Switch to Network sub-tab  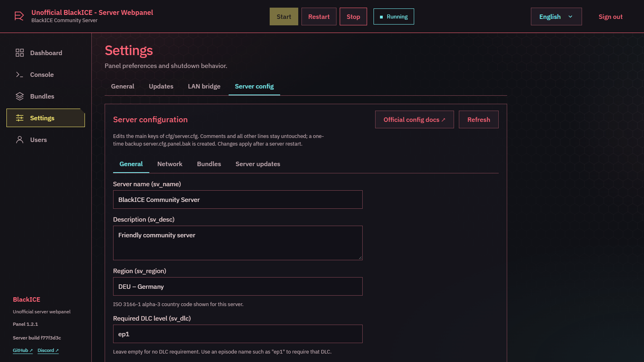(170, 164)
